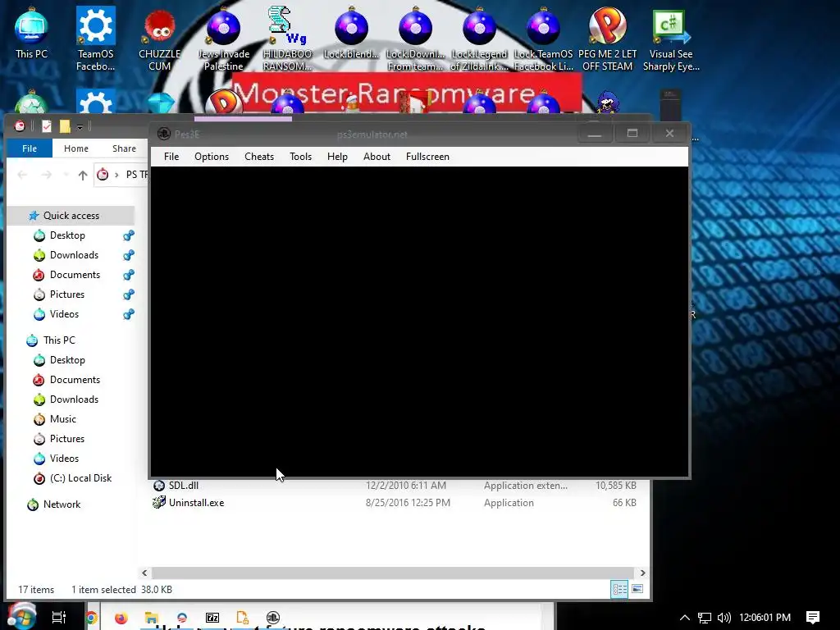Select Videos under Quick access

click(64, 314)
